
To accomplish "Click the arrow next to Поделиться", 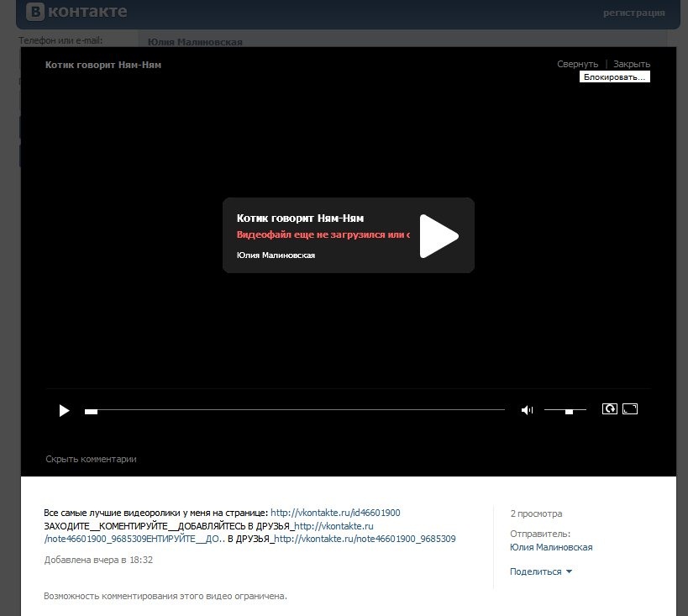I will click(570, 571).
